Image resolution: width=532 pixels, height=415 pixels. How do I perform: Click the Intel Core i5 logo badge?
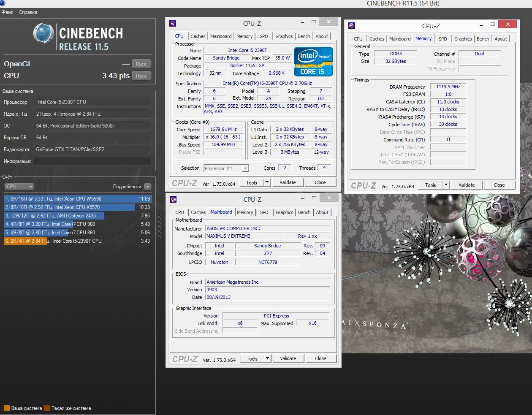(313, 62)
